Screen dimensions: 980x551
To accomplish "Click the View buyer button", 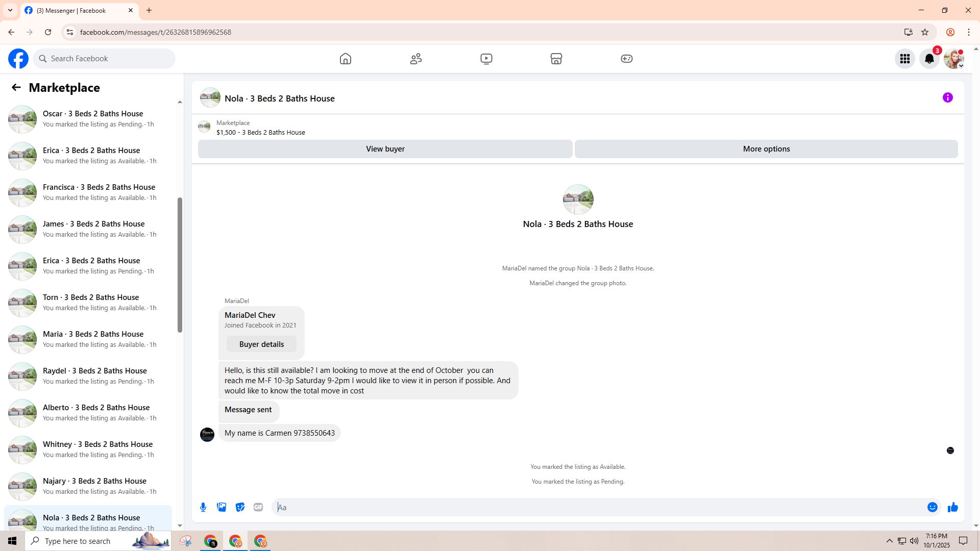I will pos(385,149).
